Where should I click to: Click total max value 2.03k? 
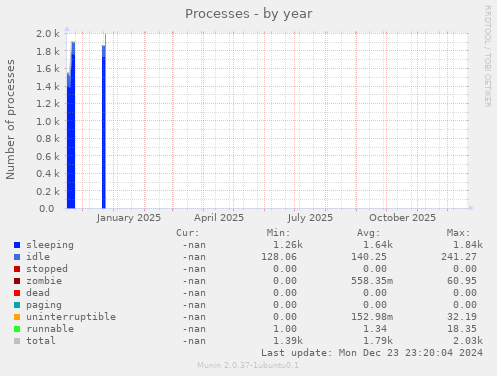pyautogui.click(x=468, y=341)
